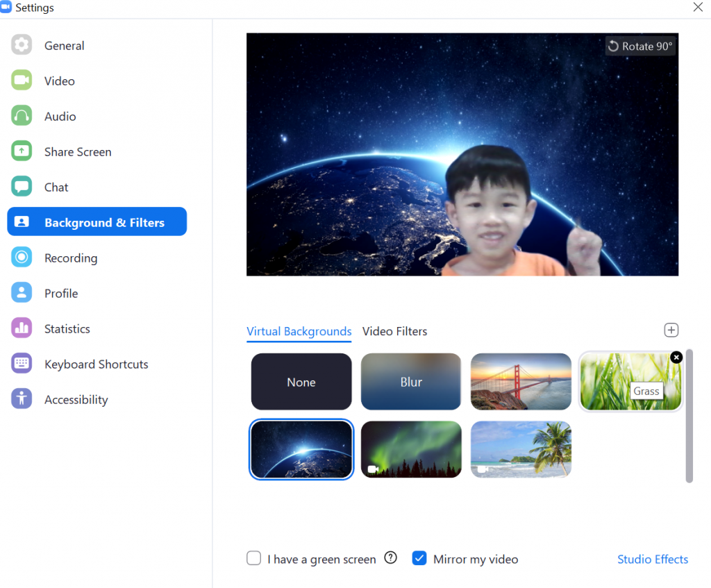This screenshot has height=588, width=711.
Task: Open Keyboard Shortcuts section
Action: (x=97, y=364)
